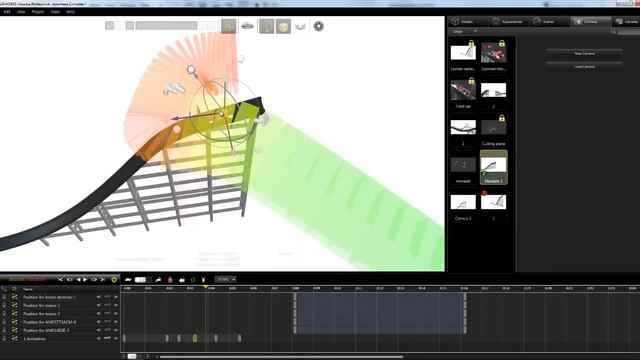Jump to animation end
Image resolution: width=640 pixels, height=360 pixels.
103,280
